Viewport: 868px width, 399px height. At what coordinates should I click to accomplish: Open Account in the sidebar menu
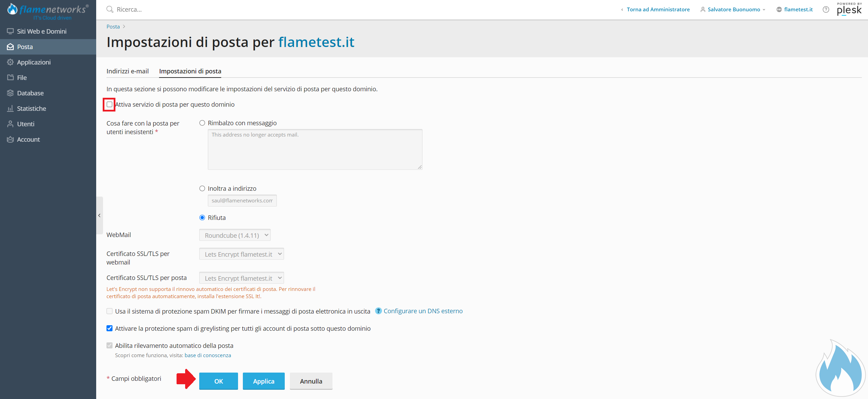(x=29, y=139)
